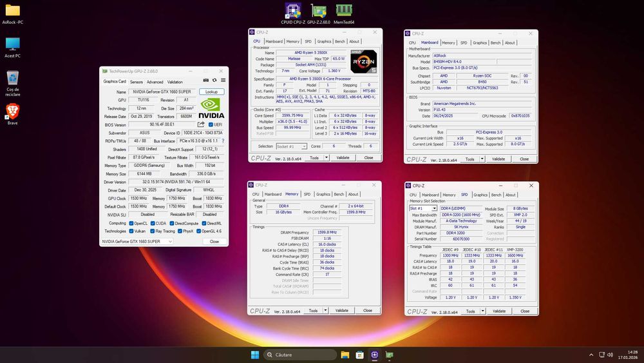This screenshot has width=644, height=363.
Task: Open Bench tab in the CPU-Z CPU window
Action: point(340,41)
